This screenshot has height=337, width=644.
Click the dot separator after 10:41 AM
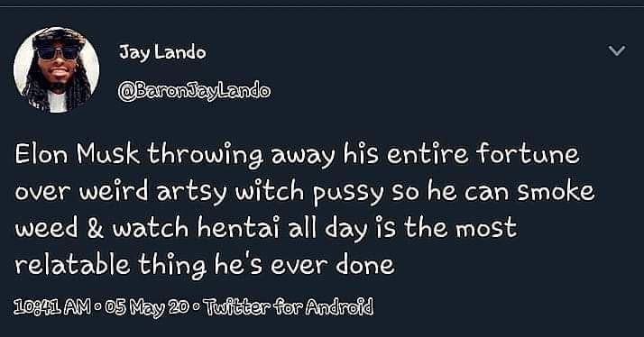point(97,307)
